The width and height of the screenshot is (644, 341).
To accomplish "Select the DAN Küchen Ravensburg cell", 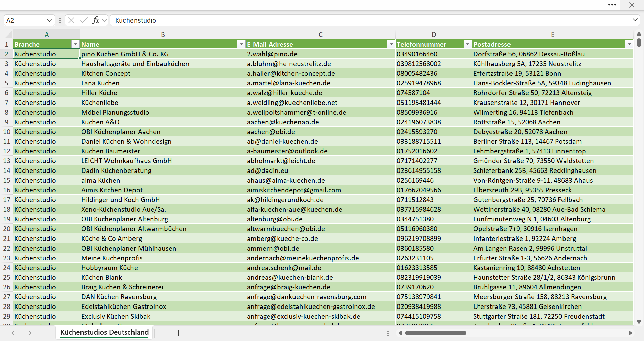I will coord(163,297).
